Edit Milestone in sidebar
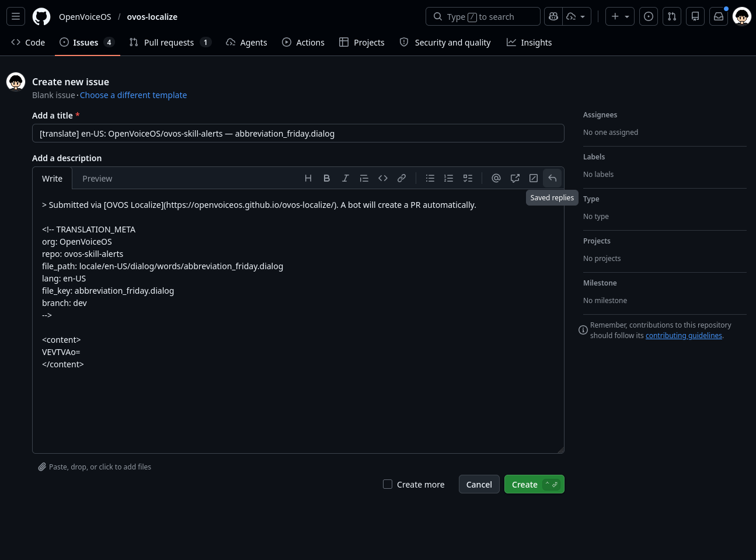 click(600, 283)
